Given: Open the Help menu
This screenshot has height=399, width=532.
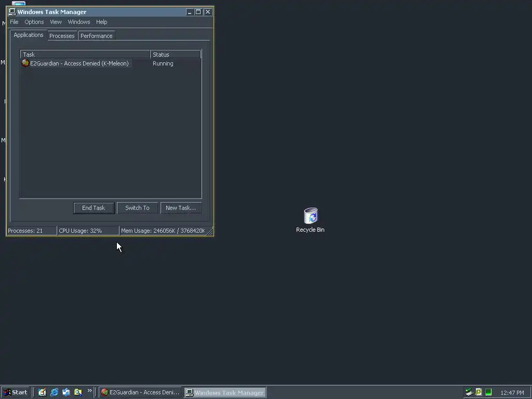Looking at the screenshot, I should click(x=101, y=22).
